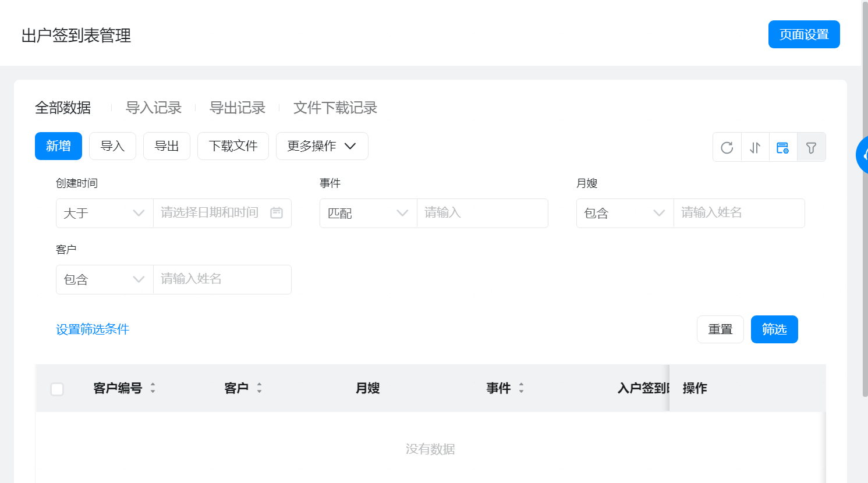Click the 月嫂 column header
This screenshot has height=483, width=868.
[x=367, y=388]
